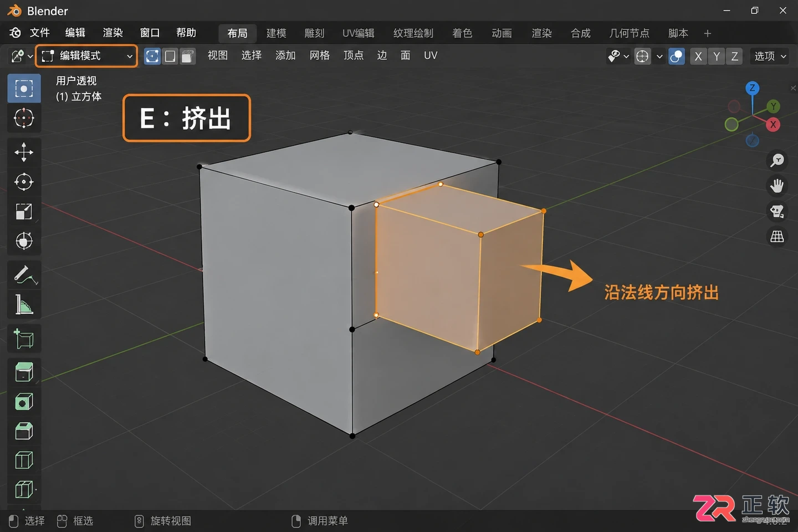
Task: Enable face select mode
Action: click(188, 56)
